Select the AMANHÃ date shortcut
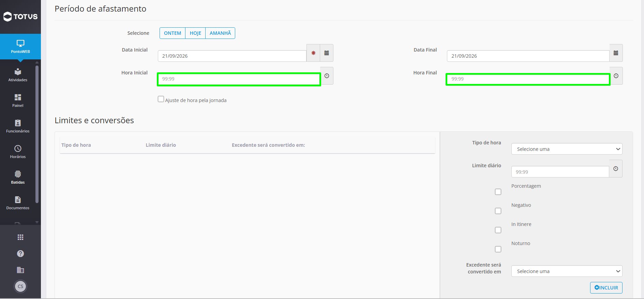Viewport: 644px width, 299px height. tap(220, 33)
